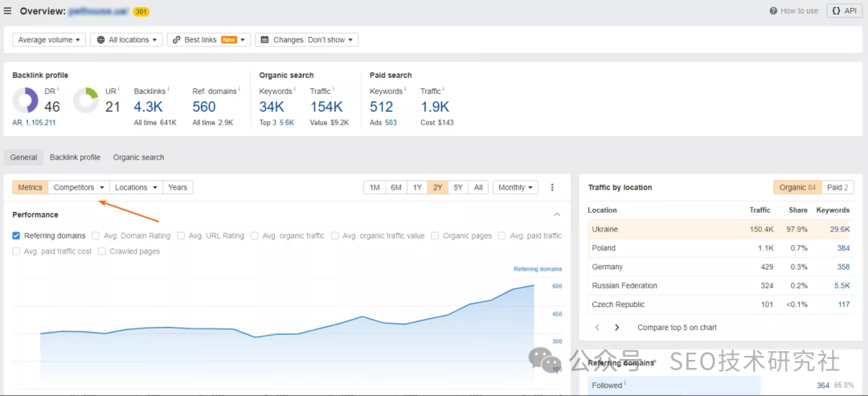Switch to the Organic search tab
Viewport: 868px width, 396px height.
tap(138, 157)
